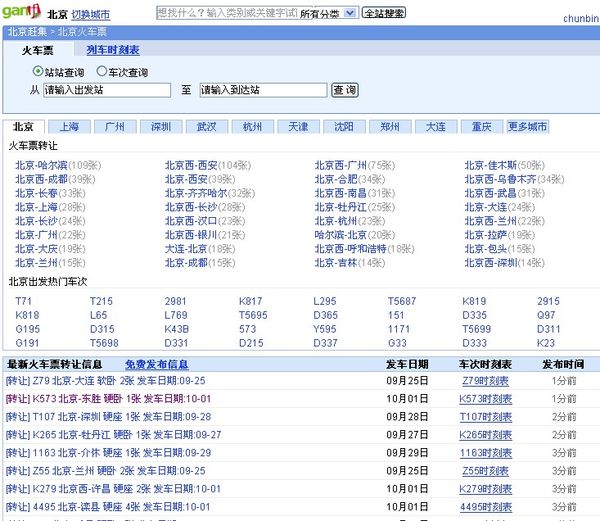Focus the arrival station input field
The height and width of the screenshot is (521, 600).
pos(262,90)
